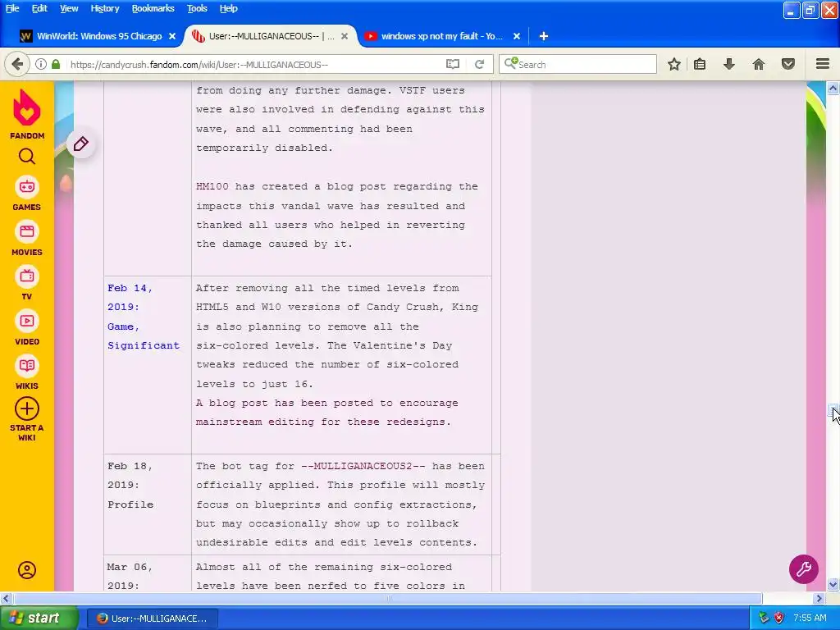Click the network connection tray icon
This screenshot has width=840, height=630.
click(764, 619)
